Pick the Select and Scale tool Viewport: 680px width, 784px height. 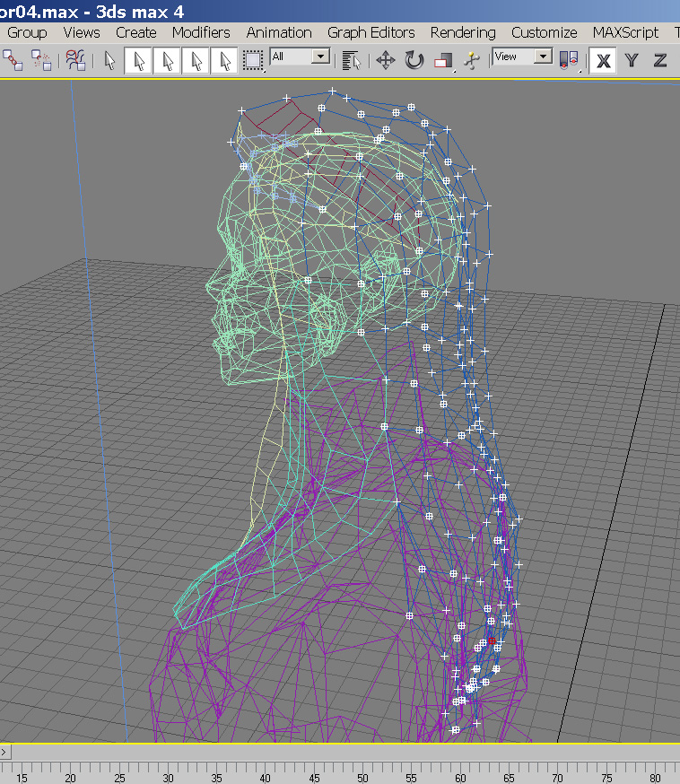(x=442, y=60)
